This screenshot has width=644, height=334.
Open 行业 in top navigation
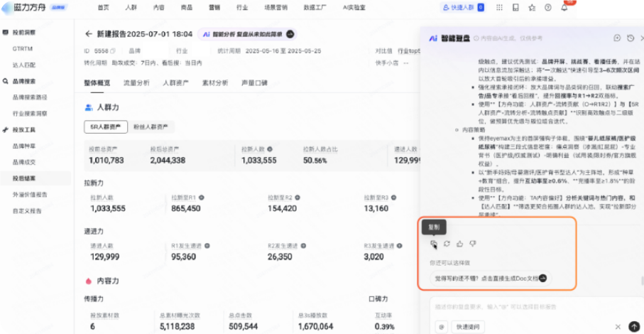click(242, 7)
